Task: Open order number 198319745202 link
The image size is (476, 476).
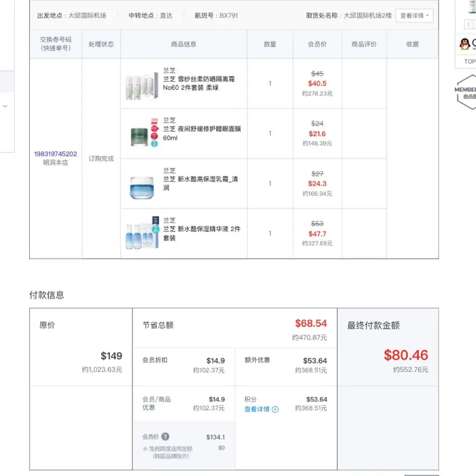Action: (x=56, y=154)
